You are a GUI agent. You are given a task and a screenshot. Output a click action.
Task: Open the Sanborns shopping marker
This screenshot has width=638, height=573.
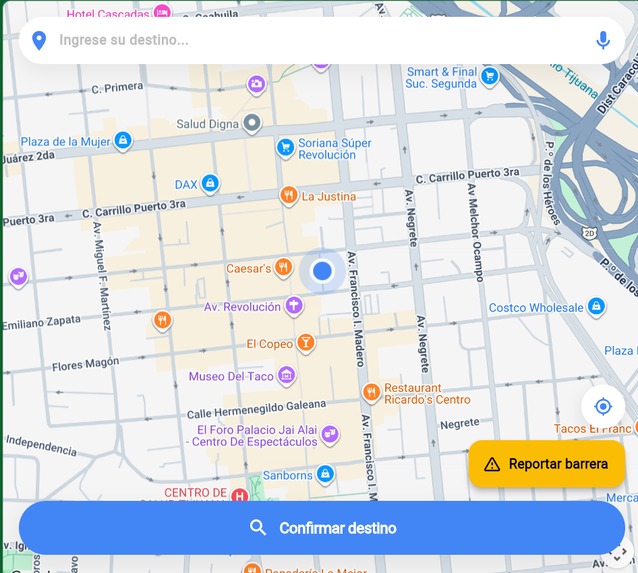(x=325, y=475)
